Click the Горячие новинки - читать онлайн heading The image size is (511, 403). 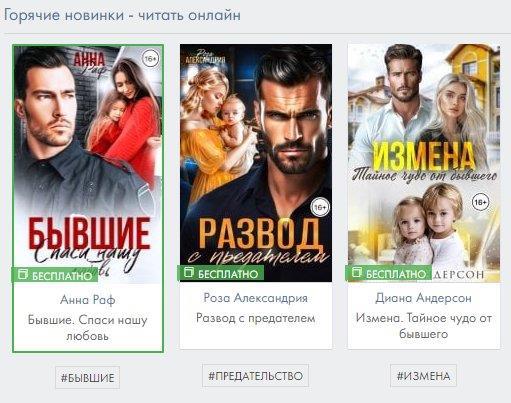(122, 15)
